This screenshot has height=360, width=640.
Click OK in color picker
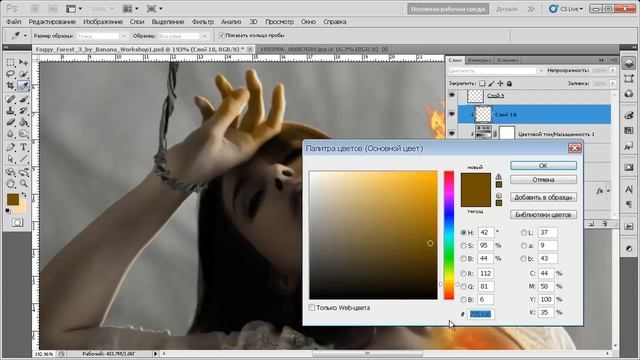[x=543, y=165]
